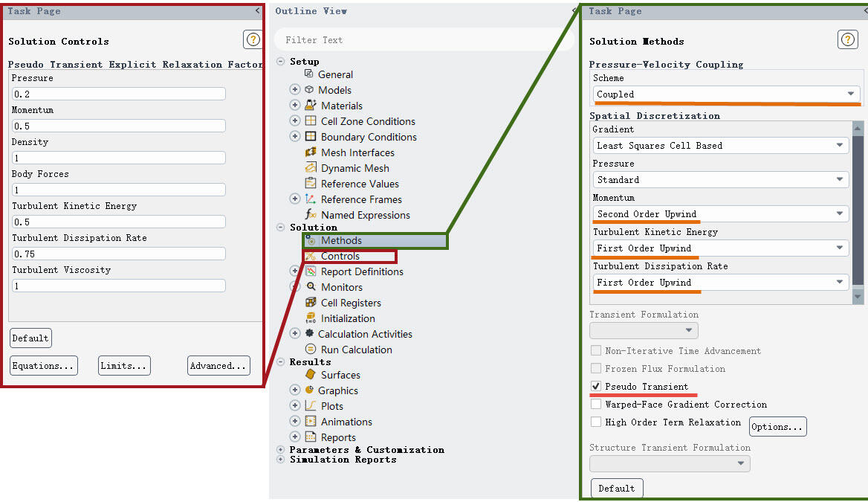Open the Pressure-Velocity Coupling Scheme dropdown
Viewport: 868px width, 502px height.
click(x=726, y=94)
